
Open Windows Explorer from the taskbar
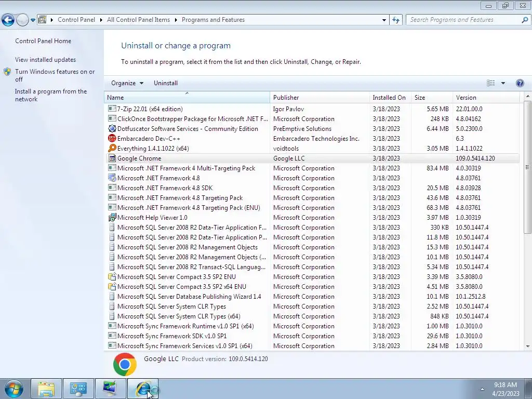[x=46, y=389]
